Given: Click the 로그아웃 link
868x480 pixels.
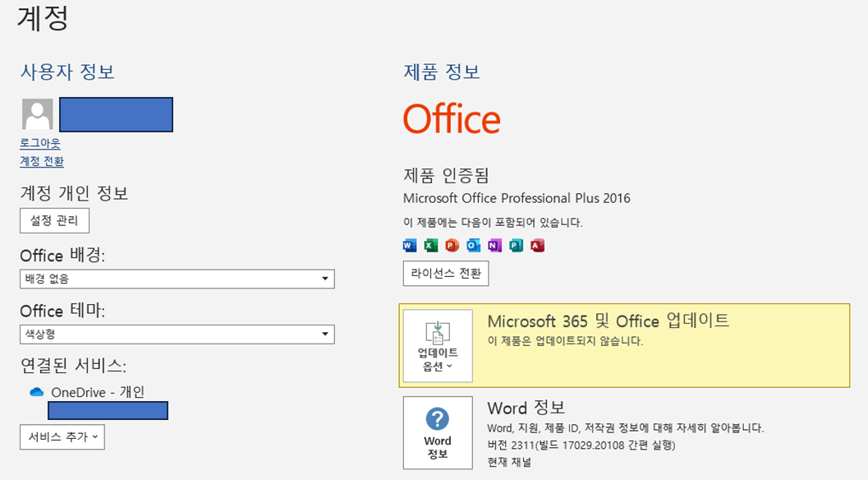Looking at the screenshot, I should click(x=40, y=143).
